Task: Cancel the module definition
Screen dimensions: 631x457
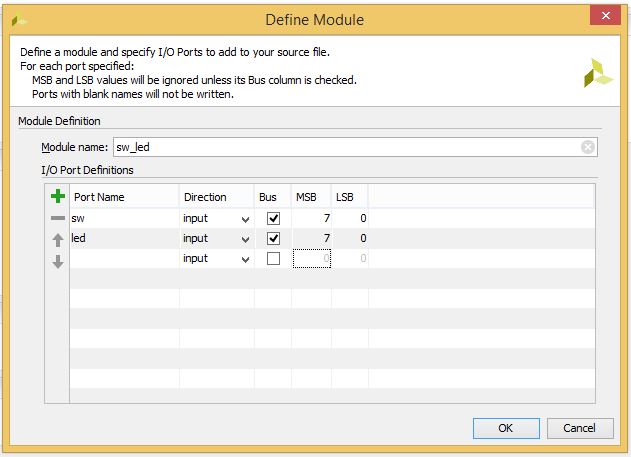Action: [x=580, y=428]
